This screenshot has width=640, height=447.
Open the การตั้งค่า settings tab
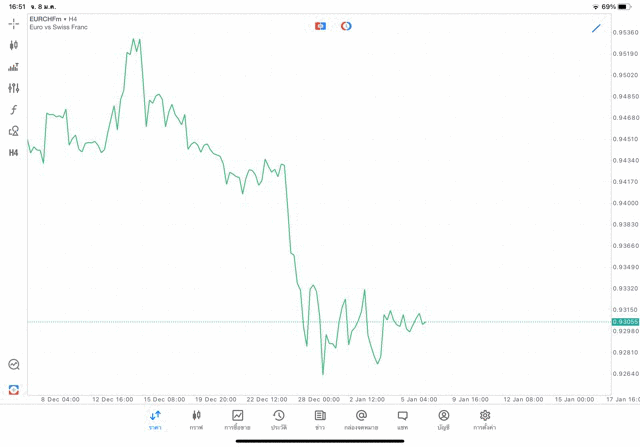coord(485,420)
